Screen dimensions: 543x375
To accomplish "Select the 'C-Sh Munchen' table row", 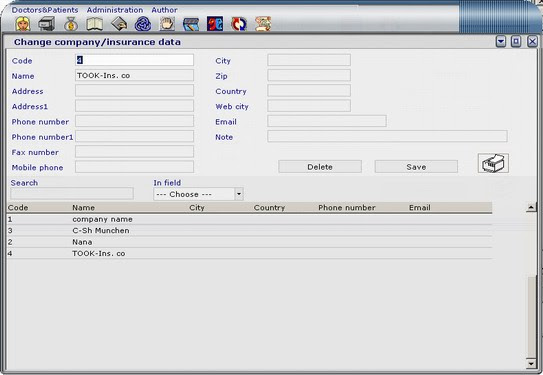I will [249, 231].
